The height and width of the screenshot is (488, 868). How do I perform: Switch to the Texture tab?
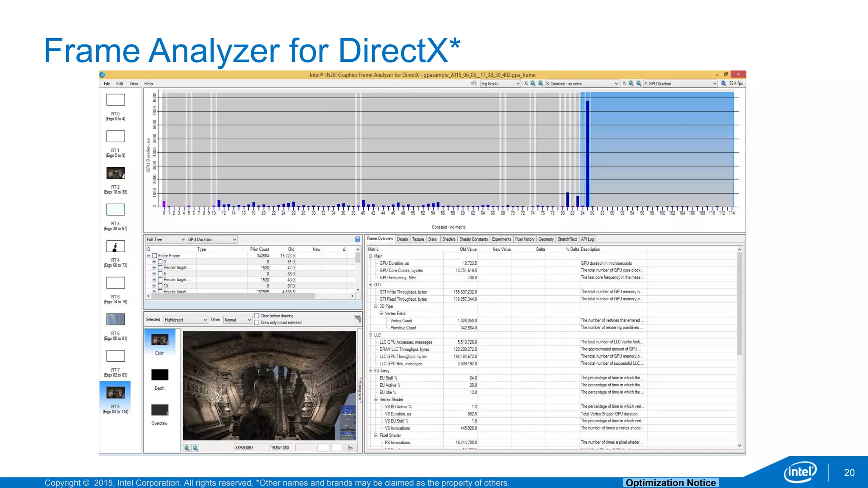click(x=418, y=239)
